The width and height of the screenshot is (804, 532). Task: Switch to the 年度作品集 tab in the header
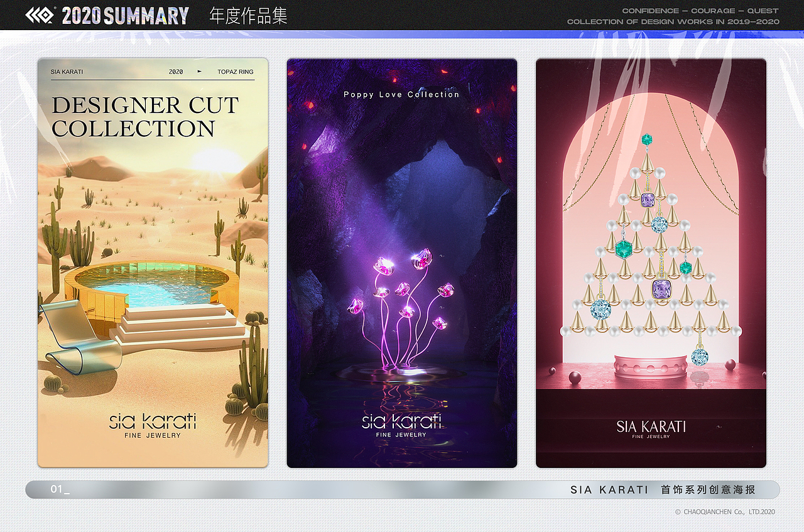click(247, 16)
